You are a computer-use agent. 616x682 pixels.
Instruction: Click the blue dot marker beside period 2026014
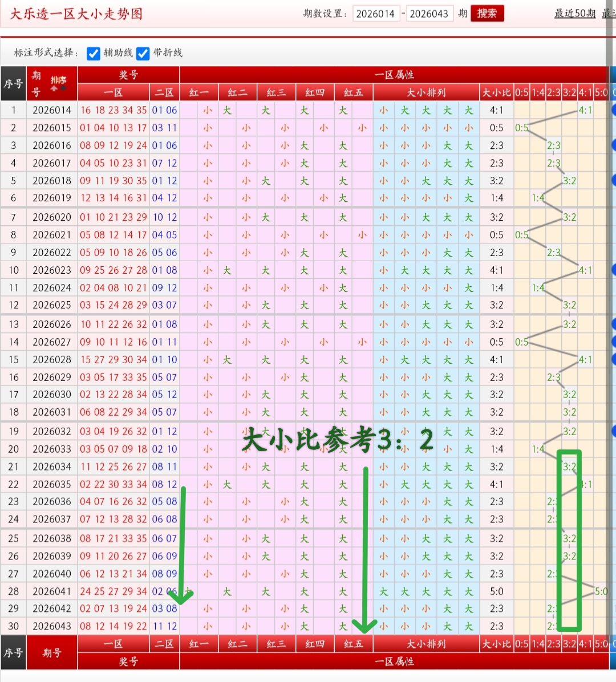(x=613, y=109)
